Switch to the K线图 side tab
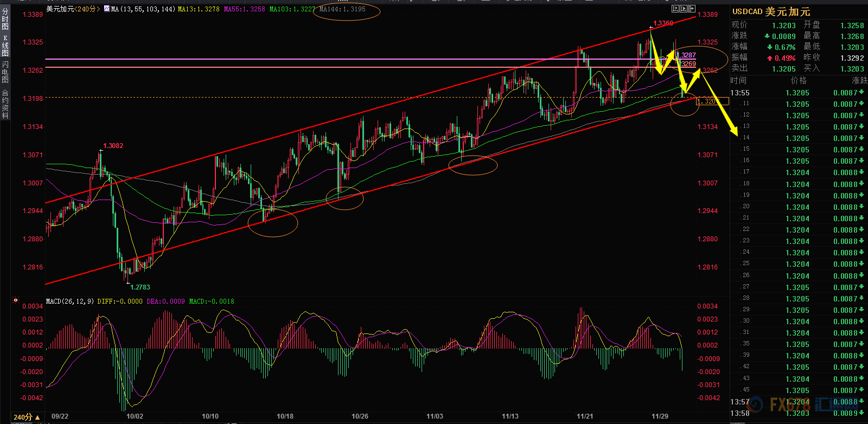 (5, 46)
